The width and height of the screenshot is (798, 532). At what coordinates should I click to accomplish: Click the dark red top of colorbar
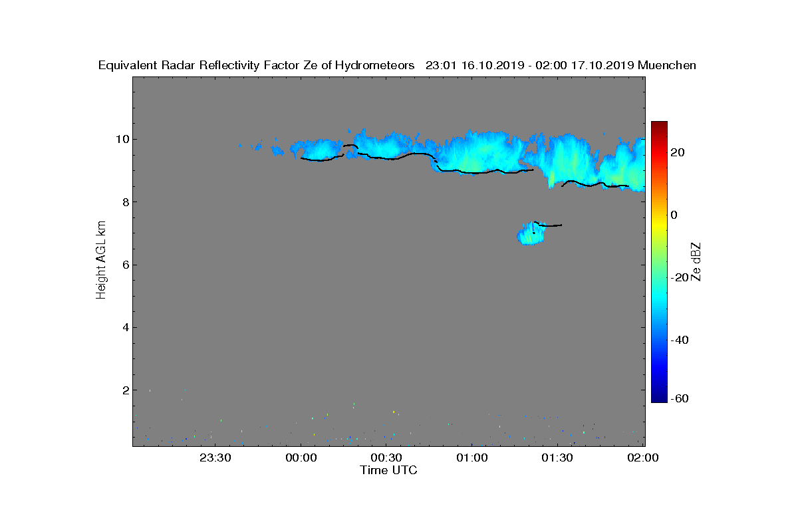pos(659,126)
